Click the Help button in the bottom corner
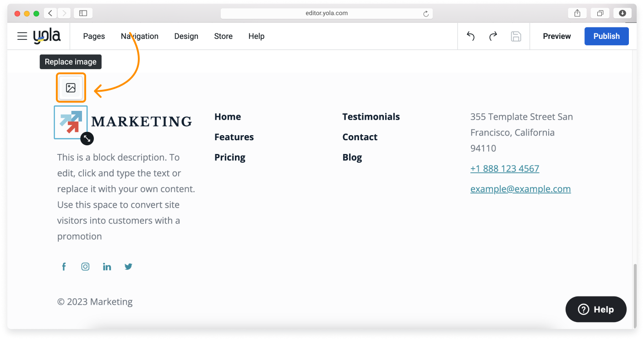The image size is (644, 340). pos(595,309)
